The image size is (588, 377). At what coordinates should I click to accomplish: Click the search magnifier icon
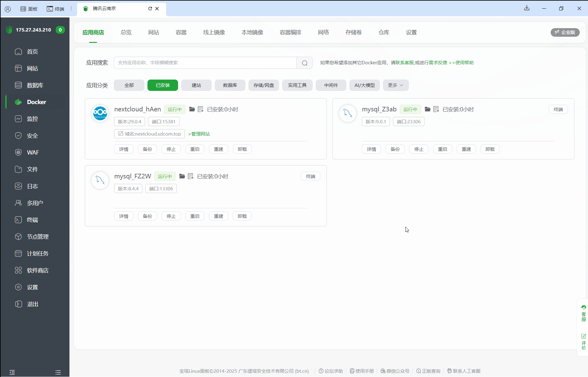click(304, 63)
